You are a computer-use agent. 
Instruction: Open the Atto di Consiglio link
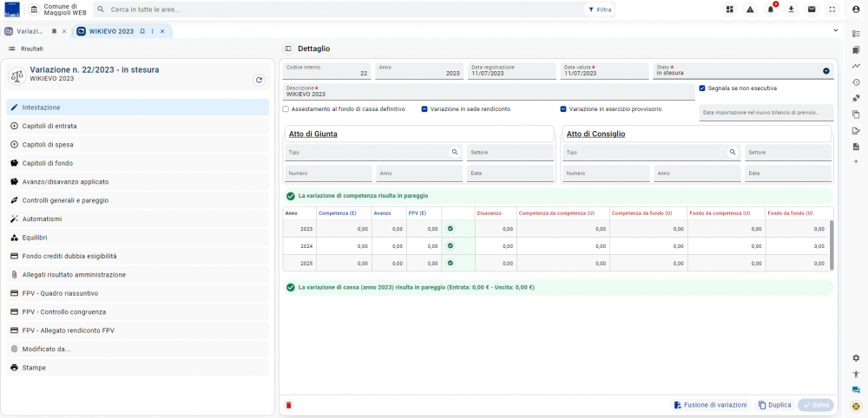(595, 134)
